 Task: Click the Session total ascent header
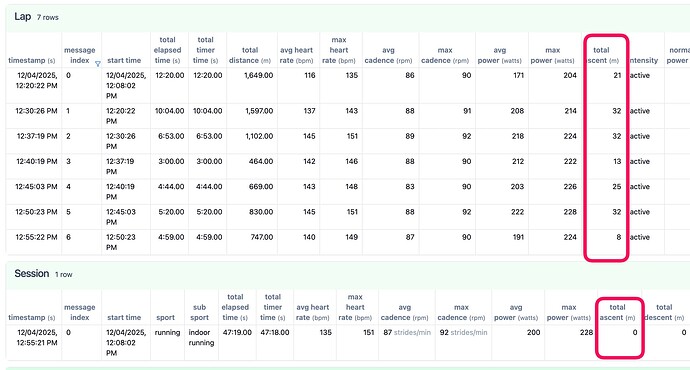(617, 312)
